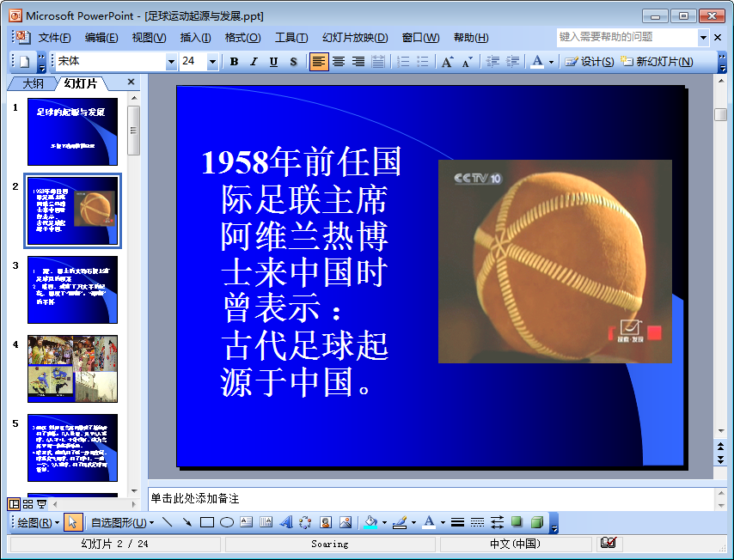This screenshot has height=560, width=734.
Task: Open the 自选图形 (AutoShapes) menu
Action: [x=122, y=522]
